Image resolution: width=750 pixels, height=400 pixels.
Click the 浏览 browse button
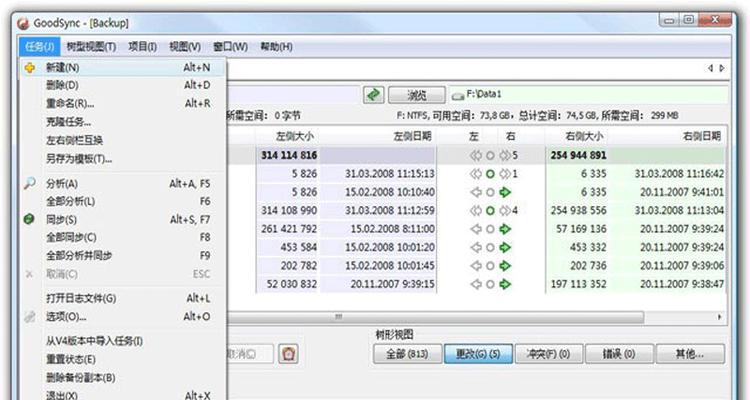pos(417,95)
